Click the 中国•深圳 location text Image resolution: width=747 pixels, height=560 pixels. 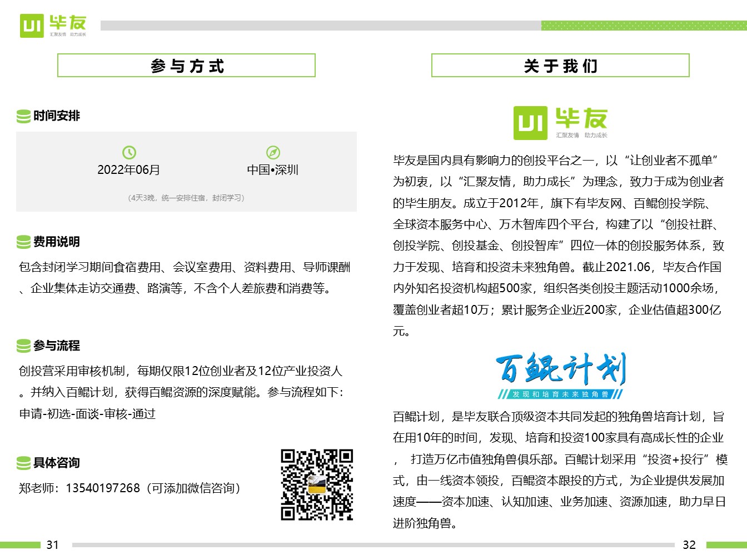click(x=273, y=170)
